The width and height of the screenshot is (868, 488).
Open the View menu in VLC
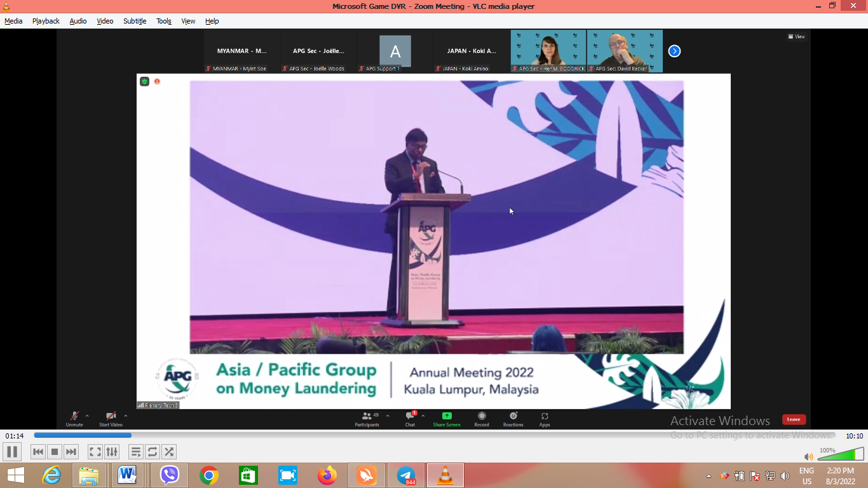point(188,21)
